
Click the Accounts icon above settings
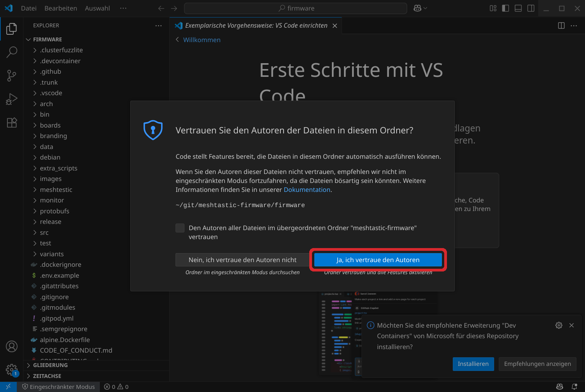(x=12, y=346)
